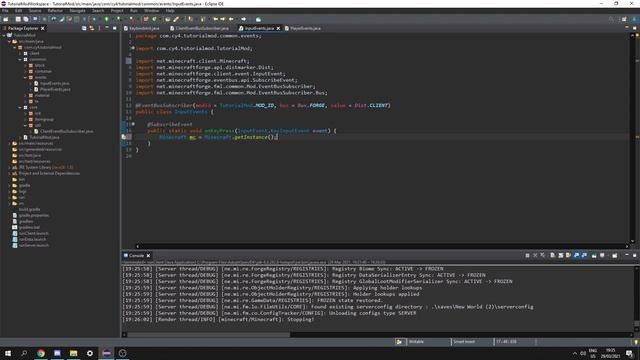Click Remove Launch in Console toolbar
Screen dimensions: 640x360
(535, 255)
